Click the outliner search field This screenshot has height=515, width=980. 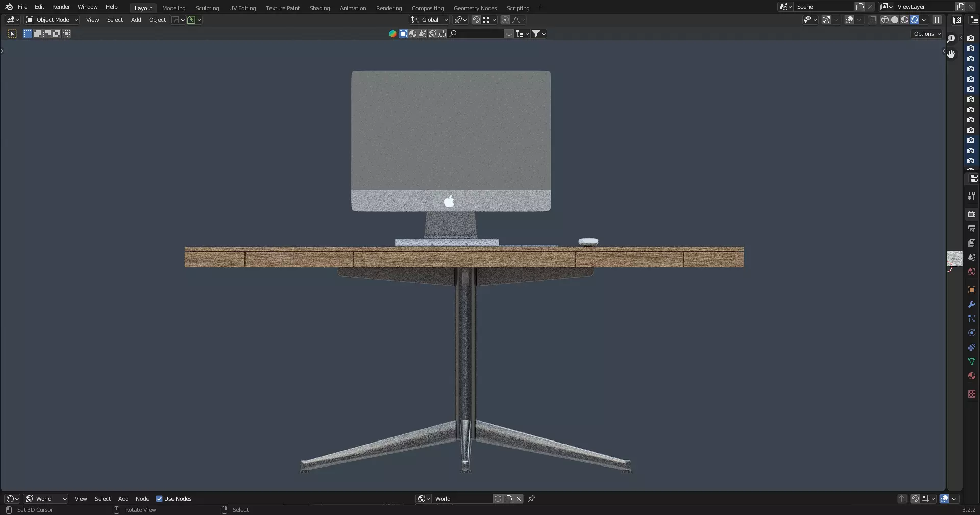(477, 34)
